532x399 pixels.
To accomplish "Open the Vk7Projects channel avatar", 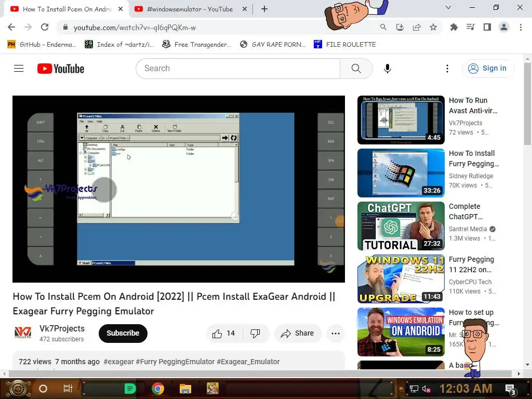I will pyautogui.click(x=23, y=333).
